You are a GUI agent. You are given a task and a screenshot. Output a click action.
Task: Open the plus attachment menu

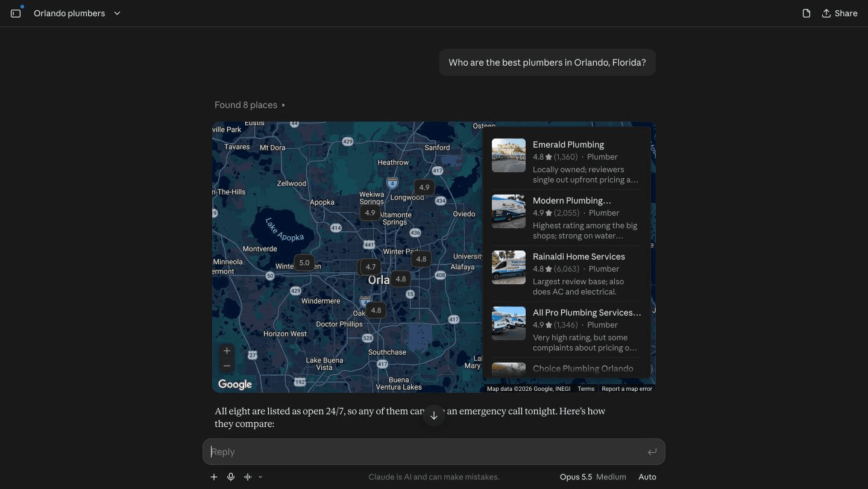pyautogui.click(x=214, y=477)
